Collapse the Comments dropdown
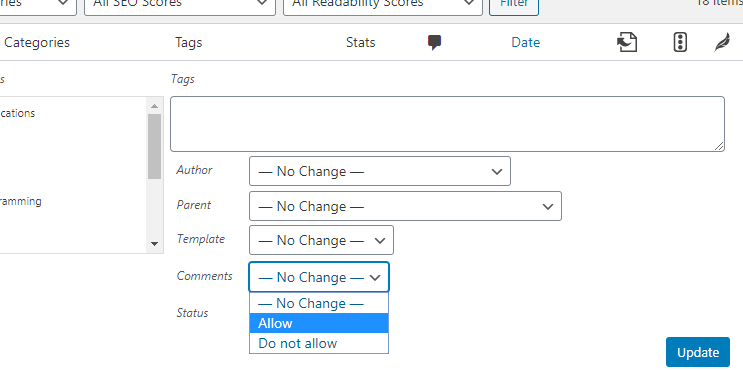This screenshot has height=370, width=743. (x=319, y=277)
